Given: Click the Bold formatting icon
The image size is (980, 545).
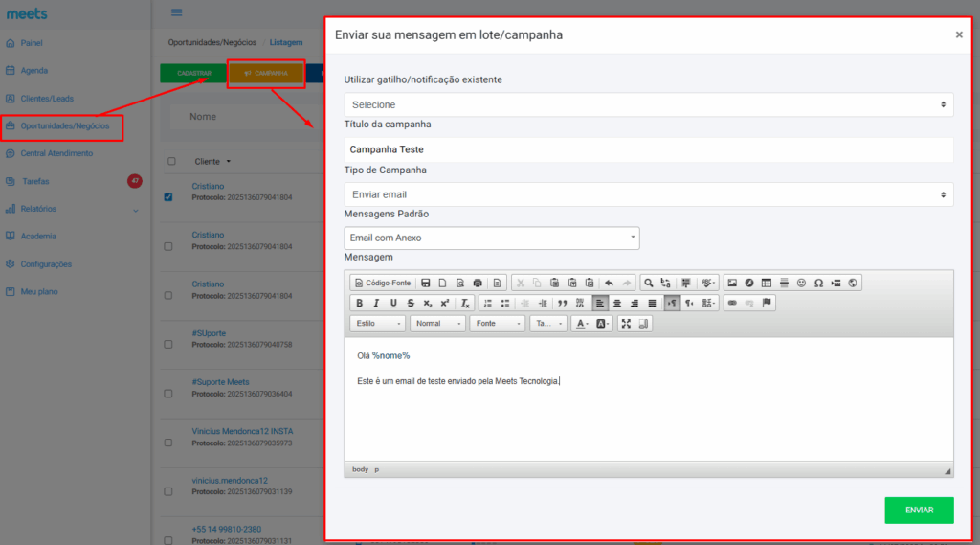Looking at the screenshot, I should 360,303.
